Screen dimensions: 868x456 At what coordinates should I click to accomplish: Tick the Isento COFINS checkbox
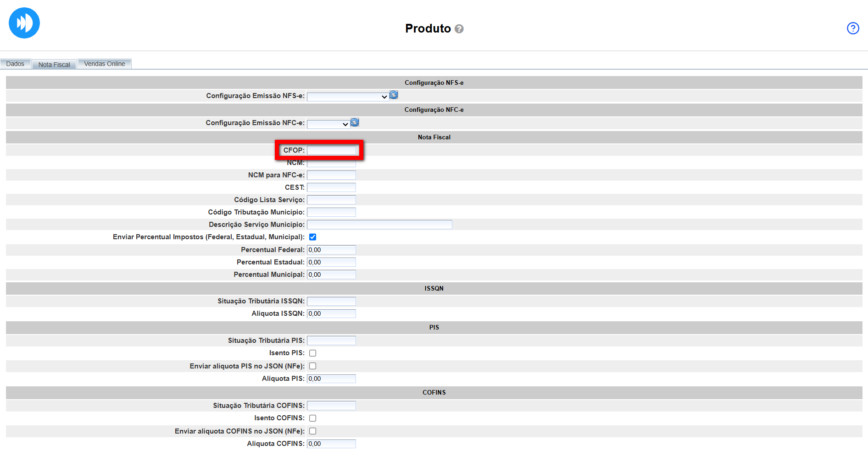pos(312,418)
